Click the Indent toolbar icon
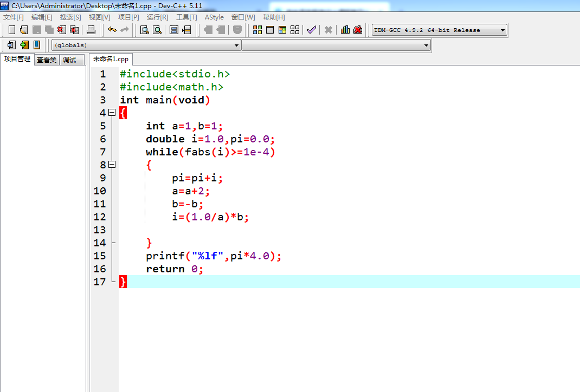The height and width of the screenshot is (392, 580). point(208,30)
